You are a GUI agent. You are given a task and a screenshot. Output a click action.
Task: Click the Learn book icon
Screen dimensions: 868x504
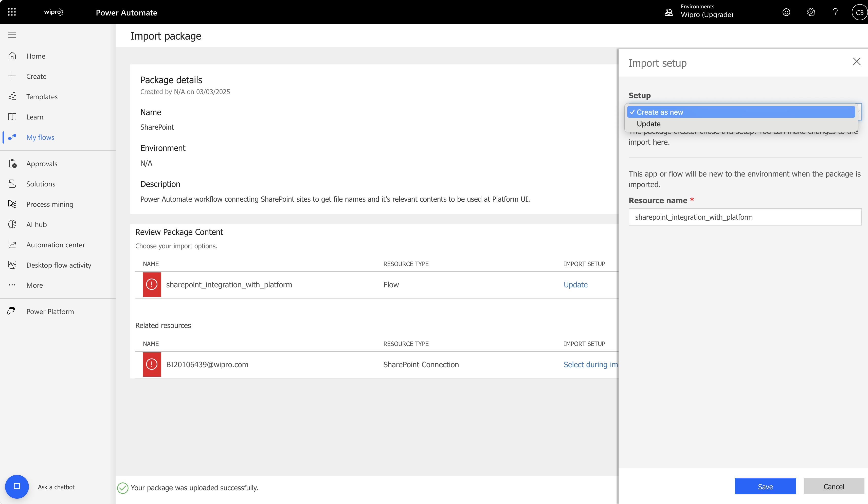(x=12, y=117)
